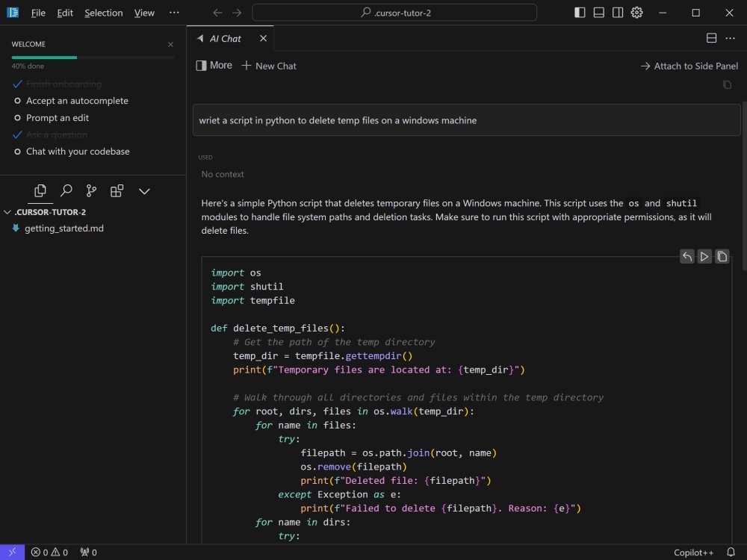This screenshot has width=747, height=560.
Task: Open the Source Control view icon
Action: click(x=91, y=191)
